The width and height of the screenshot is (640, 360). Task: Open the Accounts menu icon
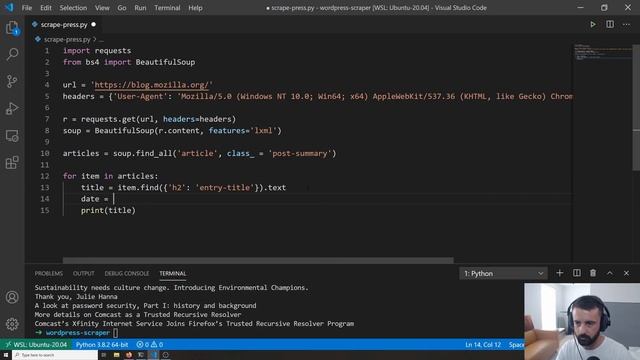pos(12,297)
